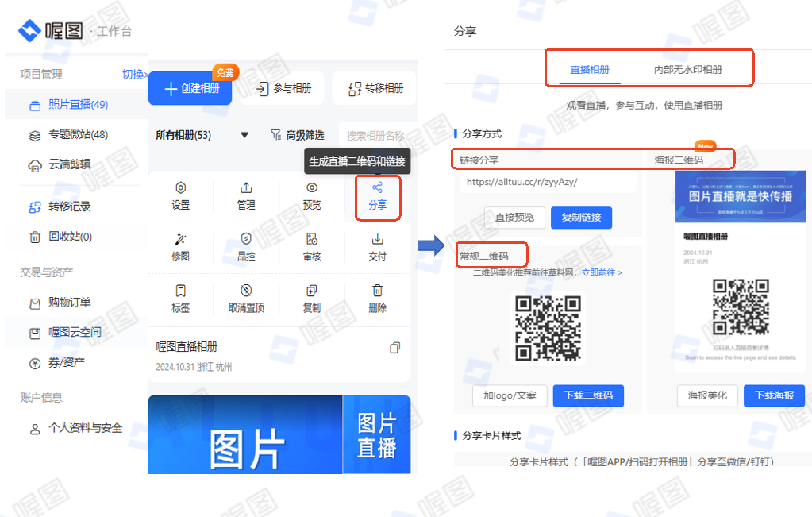Viewport: 812px width, 517px height.
Task: Click the 加logo/文案 button
Action: 510,395
